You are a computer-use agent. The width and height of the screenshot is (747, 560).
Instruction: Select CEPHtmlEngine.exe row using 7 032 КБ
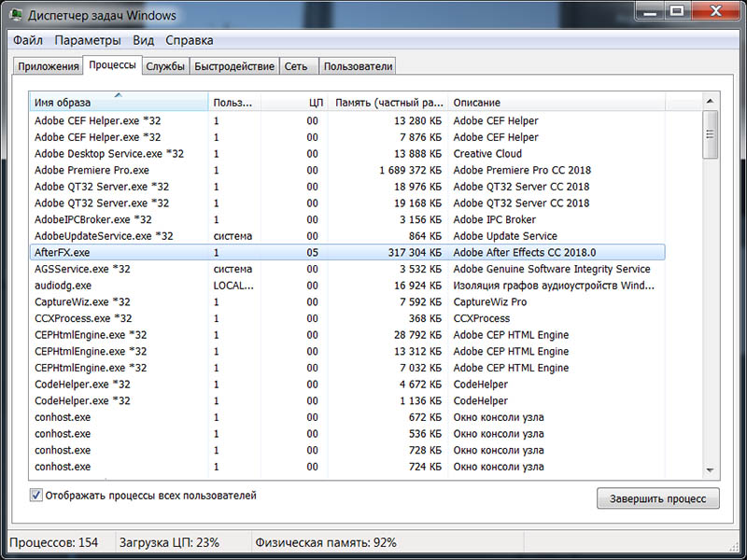tap(347, 368)
